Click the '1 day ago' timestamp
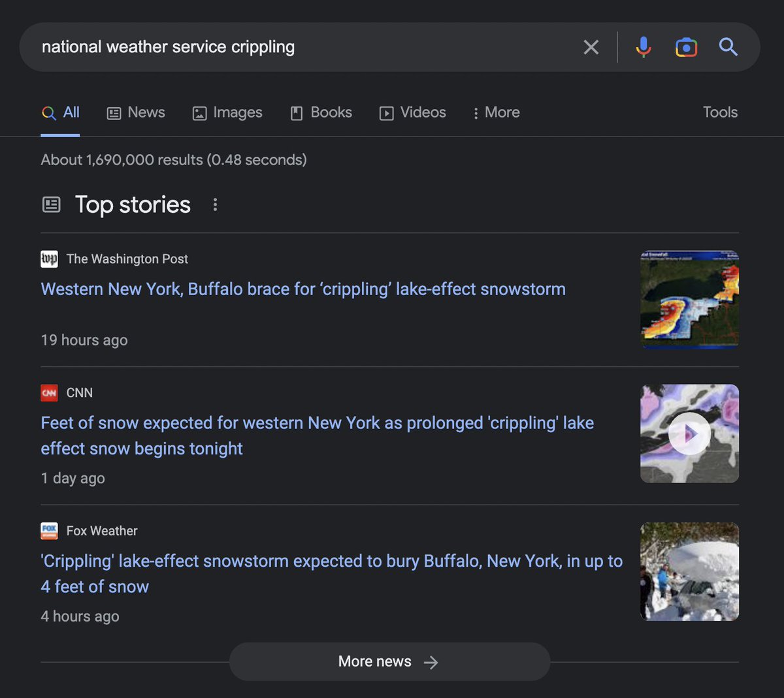Screen dimensions: 784x698 (73, 478)
